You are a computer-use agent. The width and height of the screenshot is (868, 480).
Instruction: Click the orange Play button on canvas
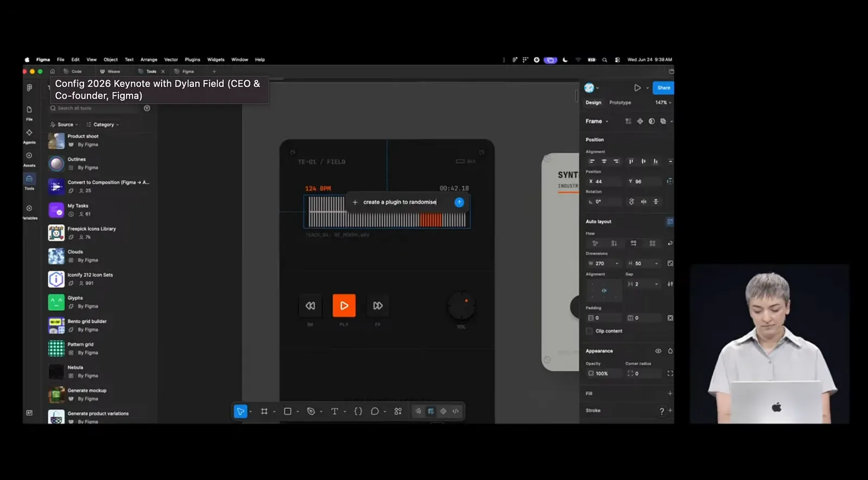[x=344, y=306]
